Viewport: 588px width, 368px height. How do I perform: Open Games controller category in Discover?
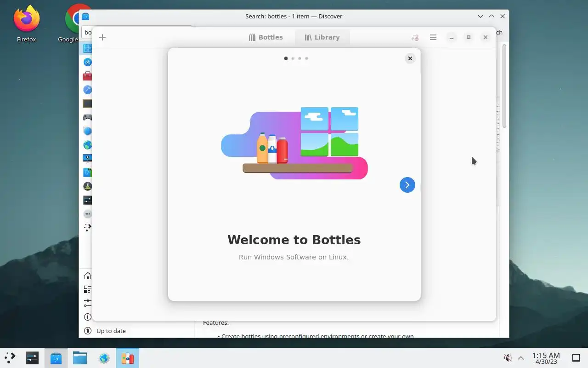[x=87, y=117]
